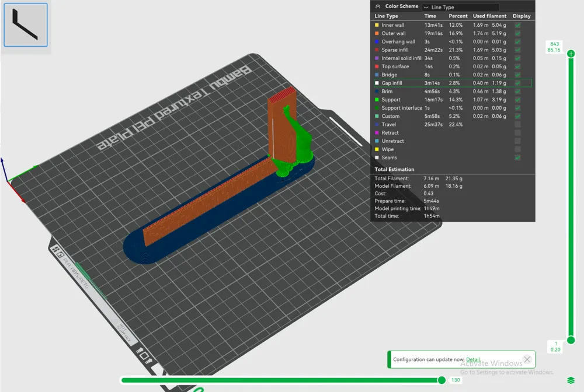This screenshot has width=584, height=392.
Task: Click the plus icon on layer slider
Action: [x=571, y=54]
